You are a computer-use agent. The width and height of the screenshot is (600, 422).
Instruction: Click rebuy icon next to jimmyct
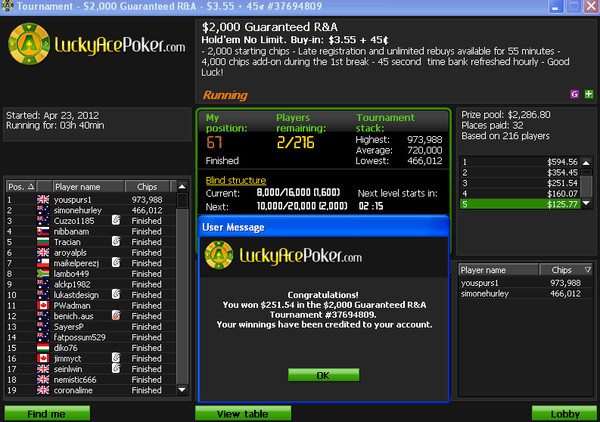pyautogui.click(x=116, y=357)
